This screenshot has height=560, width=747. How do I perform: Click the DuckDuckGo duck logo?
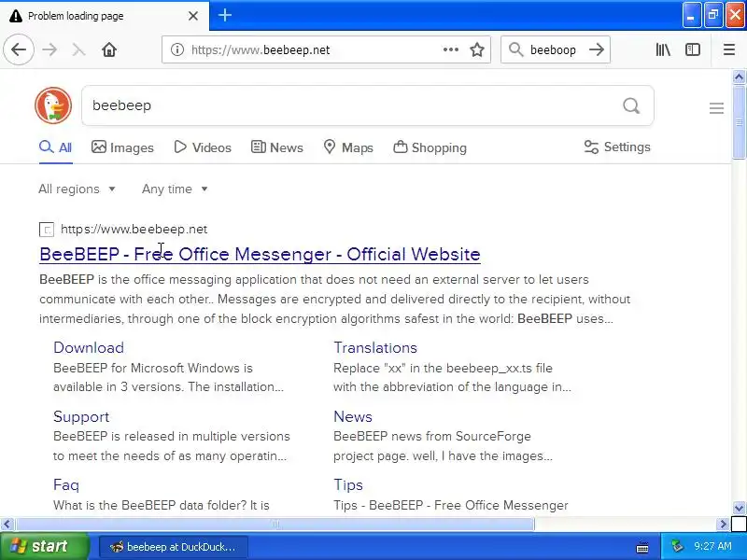pyautogui.click(x=53, y=105)
